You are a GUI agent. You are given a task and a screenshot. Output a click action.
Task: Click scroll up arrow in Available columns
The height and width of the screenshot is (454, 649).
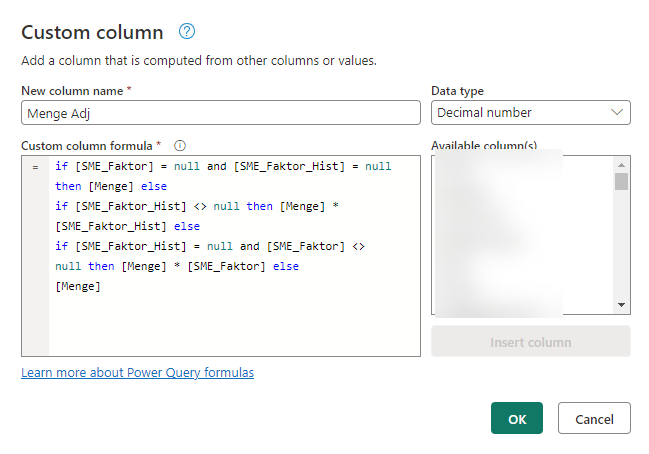pyautogui.click(x=621, y=165)
